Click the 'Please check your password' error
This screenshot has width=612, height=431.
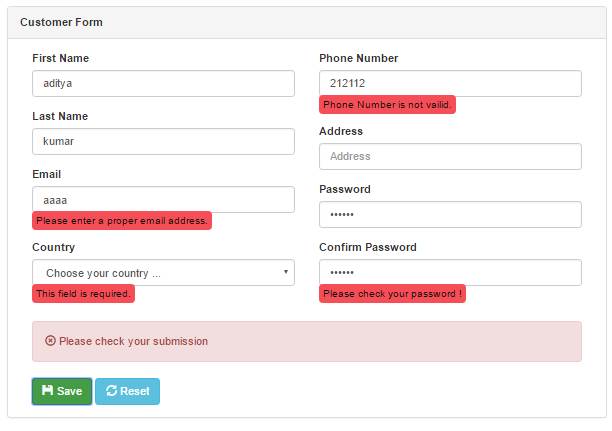tap(392, 294)
